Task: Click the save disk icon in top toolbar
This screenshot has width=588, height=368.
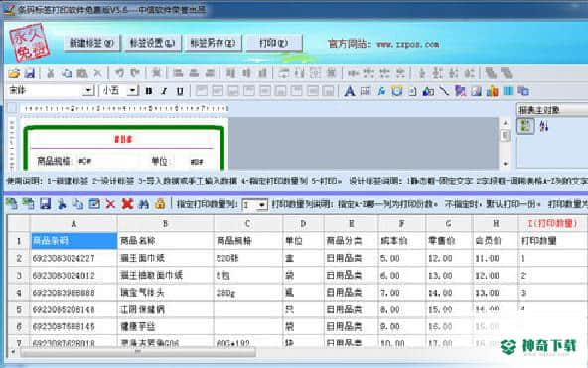Action: click(x=29, y=73)
